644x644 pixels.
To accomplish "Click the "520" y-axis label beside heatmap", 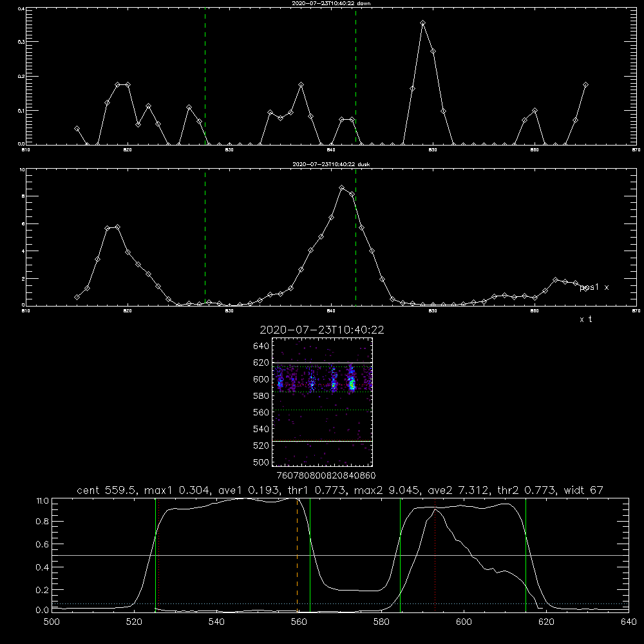I will click(261, 446).
